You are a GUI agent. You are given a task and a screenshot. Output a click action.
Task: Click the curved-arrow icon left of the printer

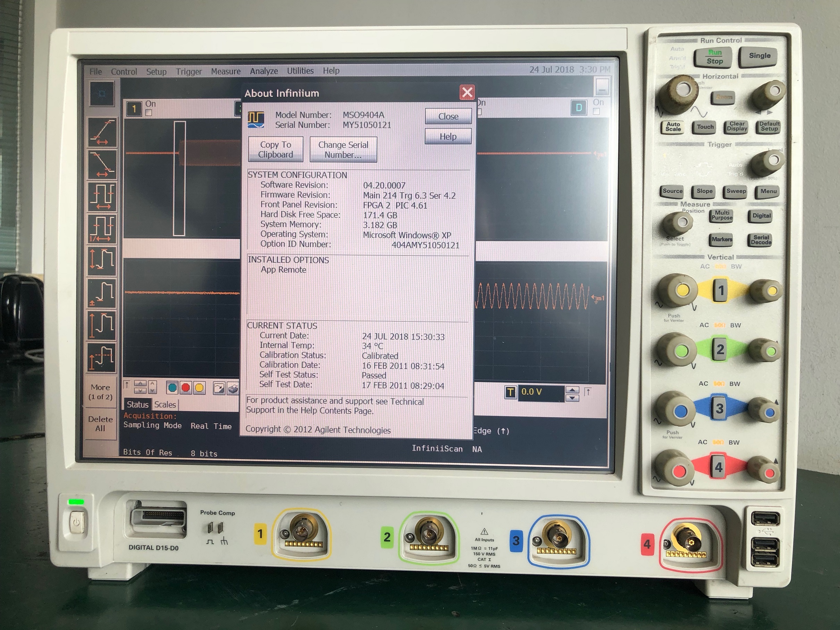coord(219,388)
